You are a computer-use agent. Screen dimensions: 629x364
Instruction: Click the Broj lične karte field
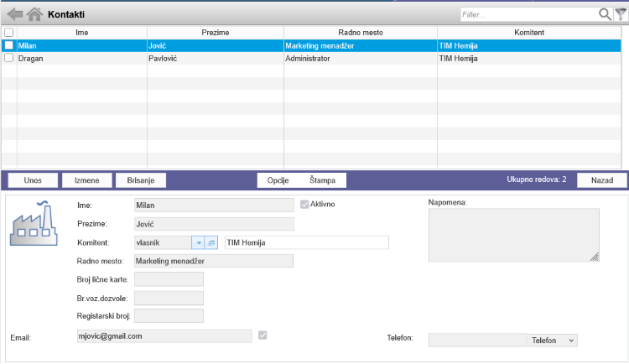(169, 279)
